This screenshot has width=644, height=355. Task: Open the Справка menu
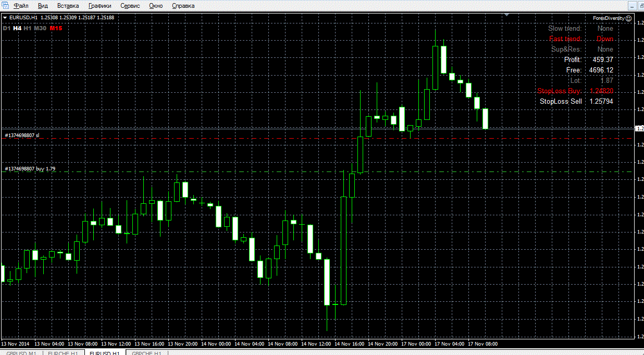pos(183,6)
